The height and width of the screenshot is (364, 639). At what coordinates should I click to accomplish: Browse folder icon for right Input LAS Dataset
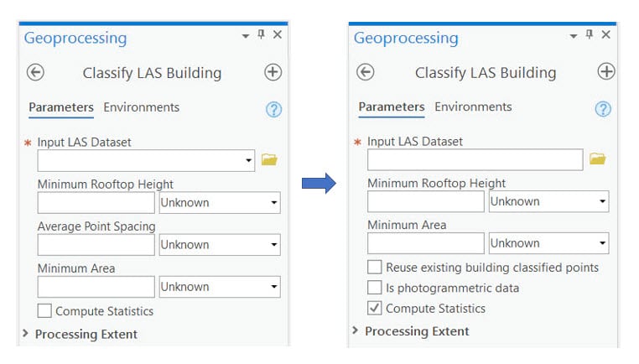[597, 159]
